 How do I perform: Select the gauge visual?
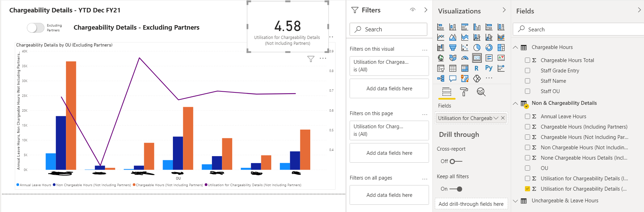tap(465, 58)
